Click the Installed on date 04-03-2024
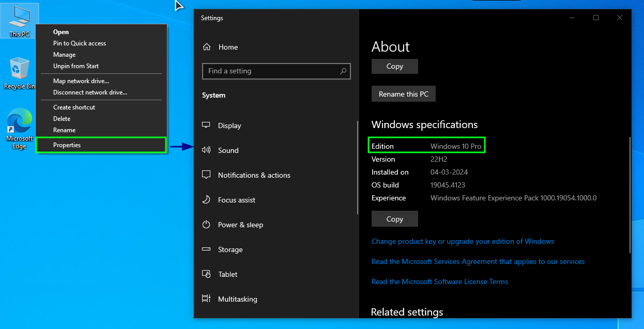 coord(449,172)
